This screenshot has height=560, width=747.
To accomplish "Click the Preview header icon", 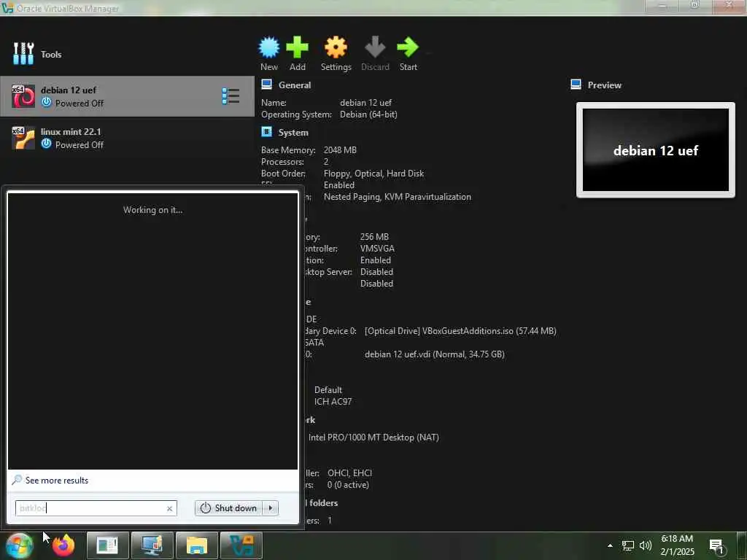I will pos(576,85).
